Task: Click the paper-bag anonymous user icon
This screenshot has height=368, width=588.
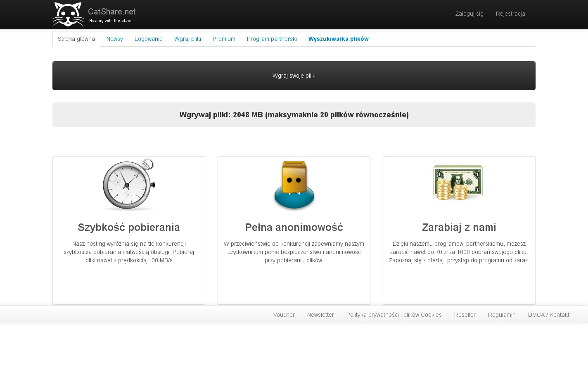Action: (x=294, y=185)
